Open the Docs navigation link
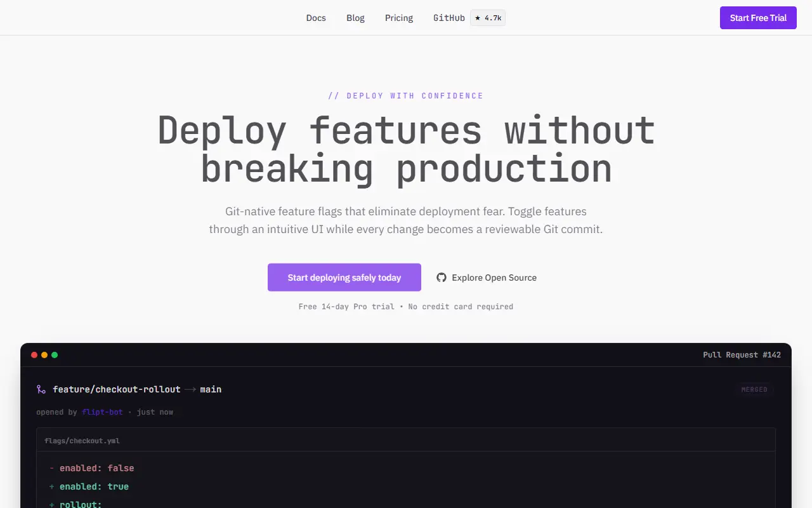 point(316,18)
